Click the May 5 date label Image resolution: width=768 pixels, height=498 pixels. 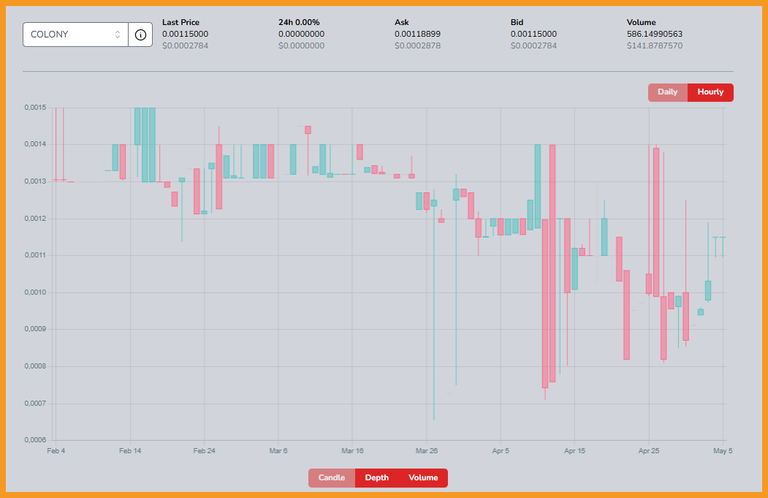click(x=722, y=451)
